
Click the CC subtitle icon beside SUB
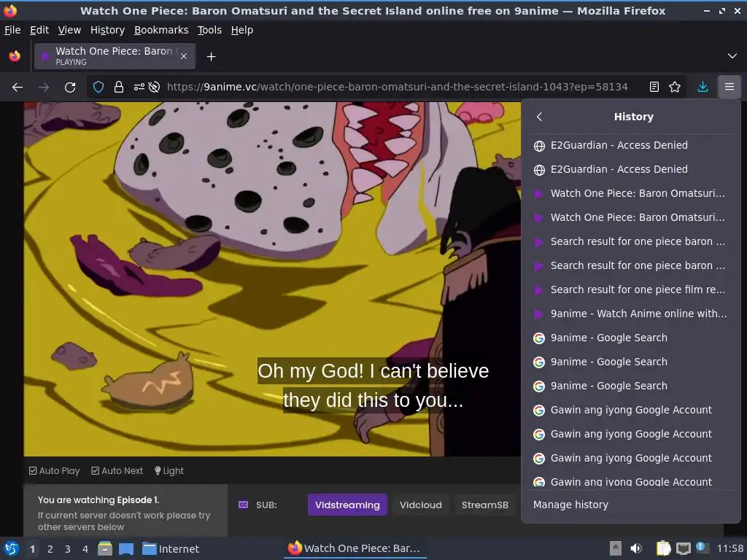point(243,505)
